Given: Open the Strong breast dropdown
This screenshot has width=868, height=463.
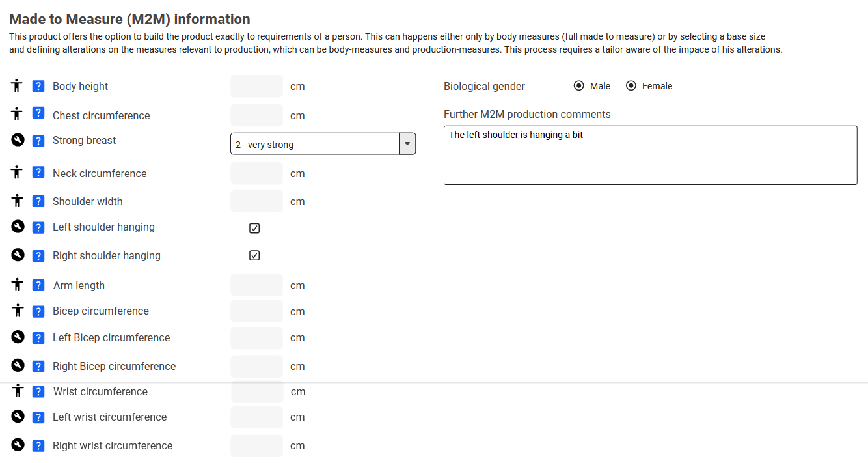Looking at the screenshot, I should point(314,144).
